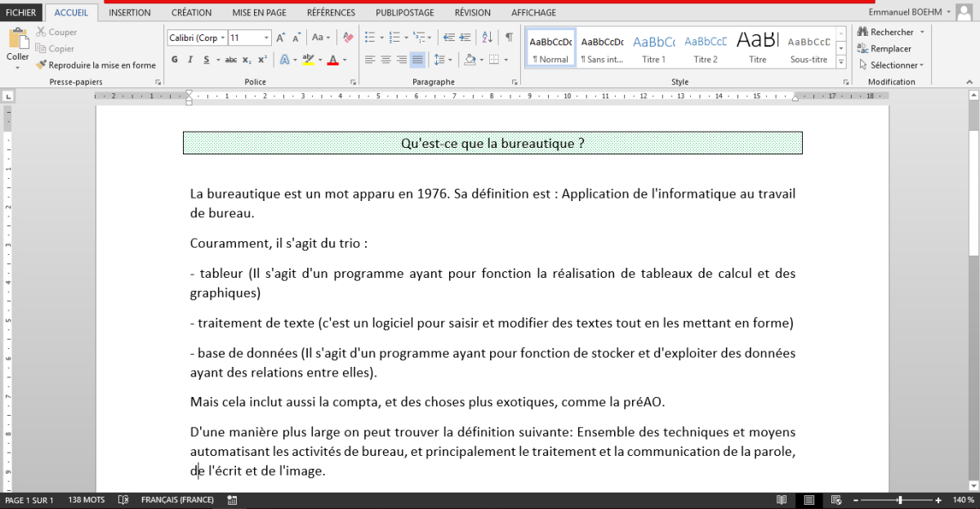Screen dimensions: 980x509
Task: Apply the Titre 2 style
Action: coord(706,48)
